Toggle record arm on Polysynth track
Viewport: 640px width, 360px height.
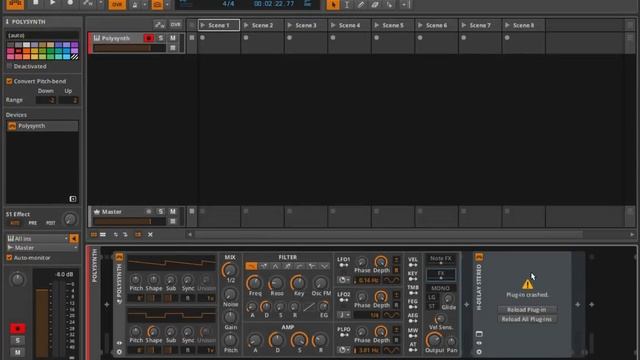pyautogui.click(x=149, y=38)
